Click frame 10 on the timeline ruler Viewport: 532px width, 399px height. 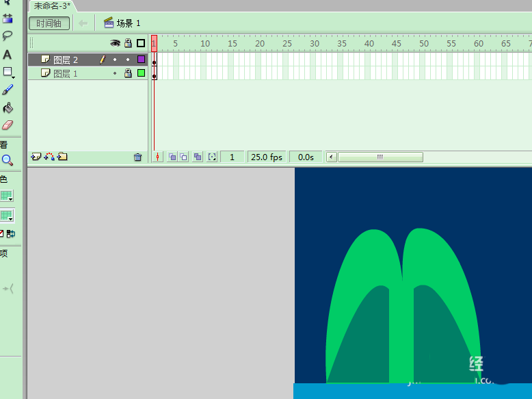205,44
